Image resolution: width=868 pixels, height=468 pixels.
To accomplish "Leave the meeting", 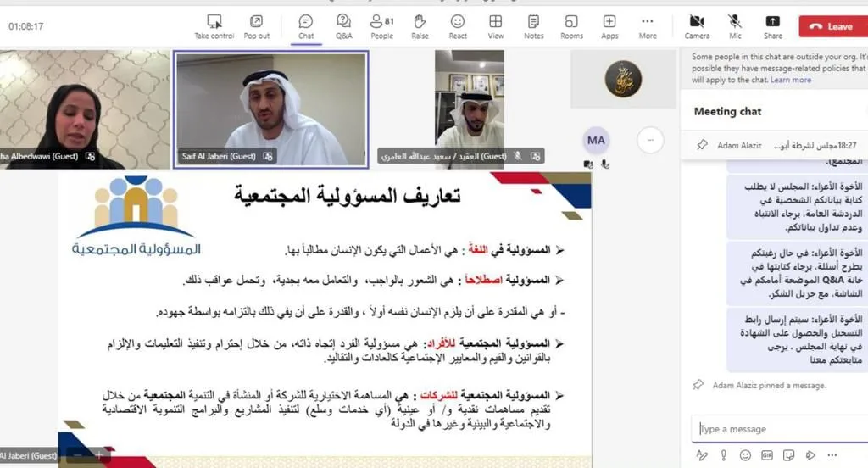I will pos(832,26).
